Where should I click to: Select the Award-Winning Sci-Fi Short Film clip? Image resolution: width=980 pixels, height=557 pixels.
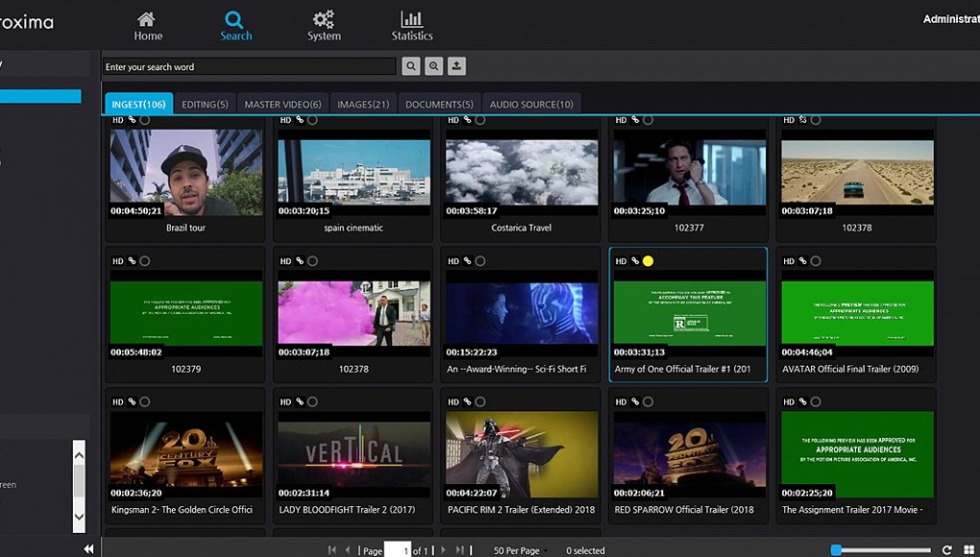[x=480, y=260]
